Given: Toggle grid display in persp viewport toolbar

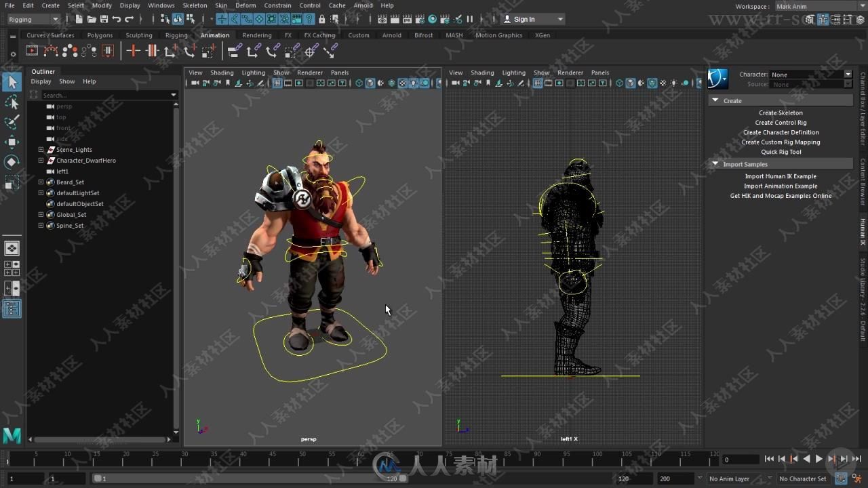Looking at the screenshot, I should pyautogui.click(x=277, y=83).
